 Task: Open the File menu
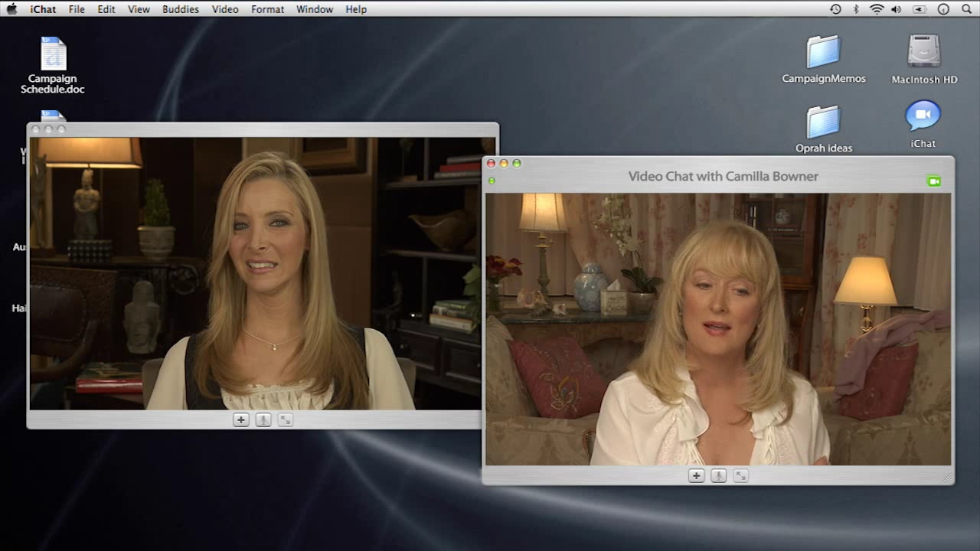(x=77, y=9)
